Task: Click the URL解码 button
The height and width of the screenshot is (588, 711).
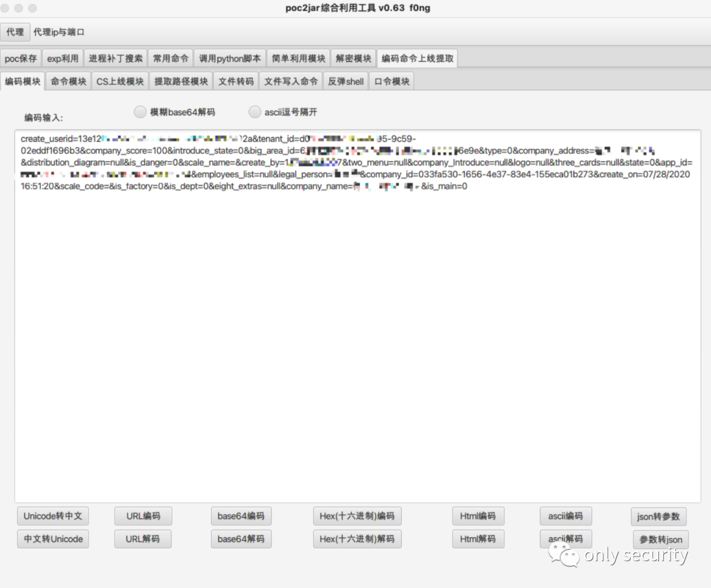Action: [144, 539]
